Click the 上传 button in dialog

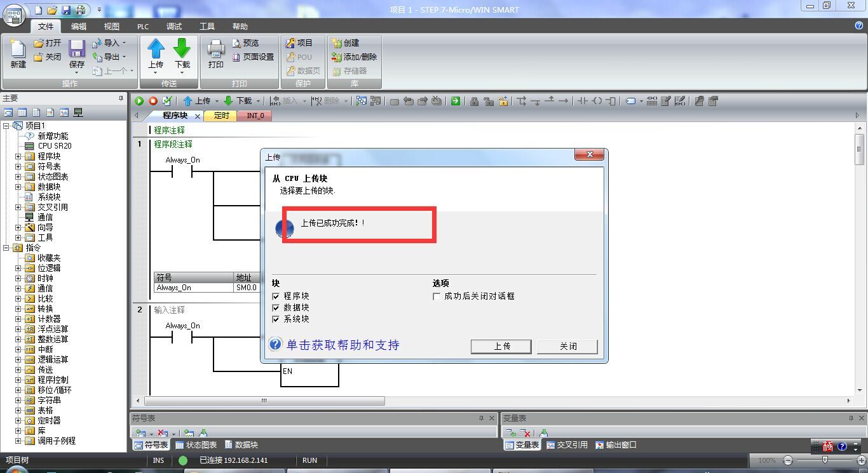click(501, 346)
